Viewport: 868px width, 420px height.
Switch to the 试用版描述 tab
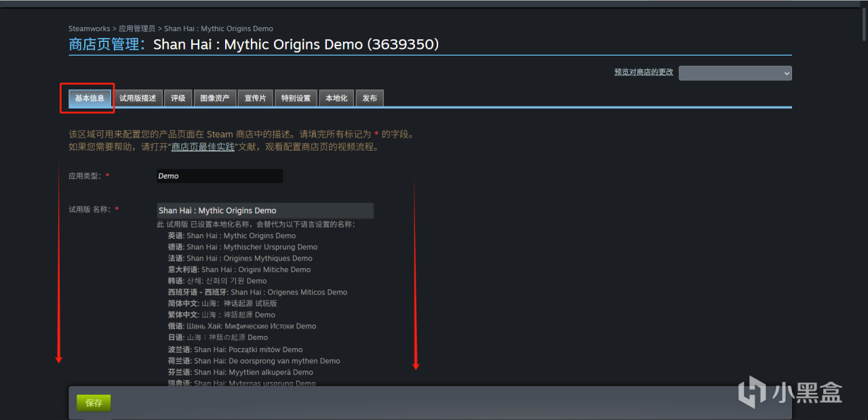pyautogui.click(x=138, y=98)
